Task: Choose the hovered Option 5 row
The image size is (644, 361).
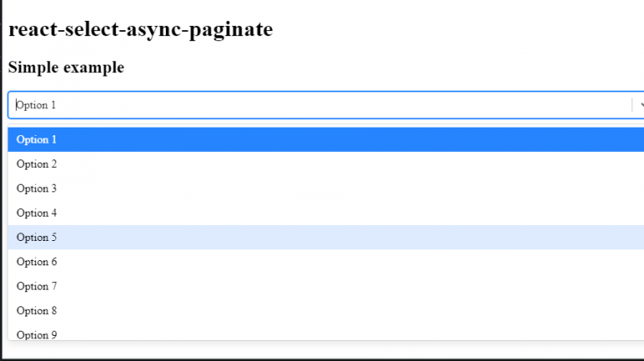Action: pos(325,238)
